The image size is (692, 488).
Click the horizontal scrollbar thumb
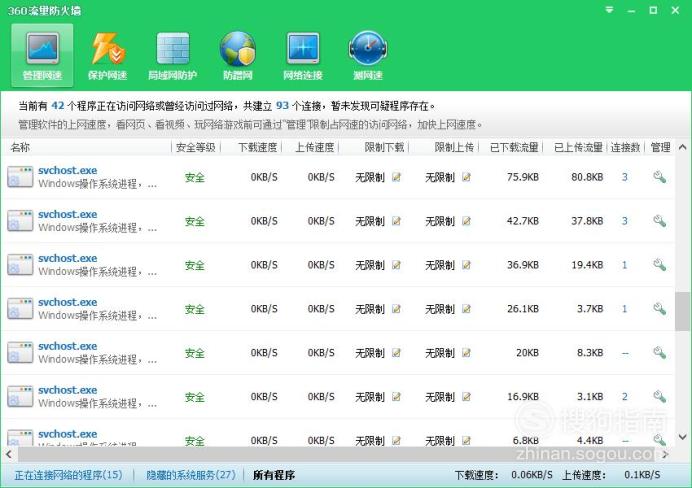(x=337, y=454)
